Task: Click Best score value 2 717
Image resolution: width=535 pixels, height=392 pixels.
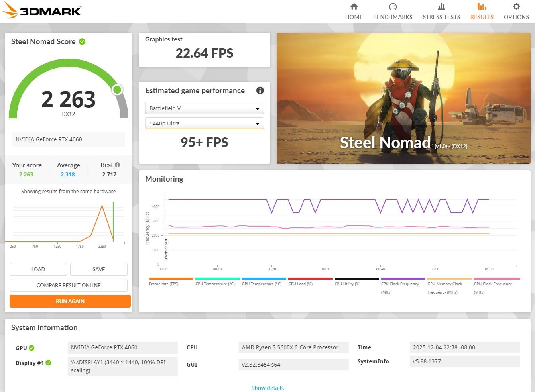Action: (x=109, y=174)
